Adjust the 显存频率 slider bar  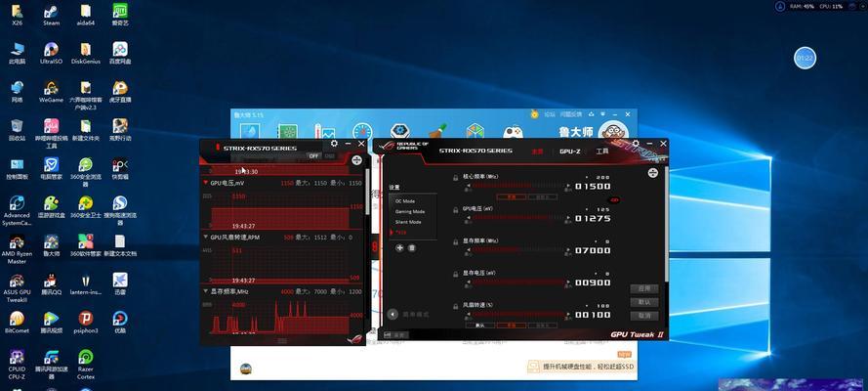(x=518, y=249)
